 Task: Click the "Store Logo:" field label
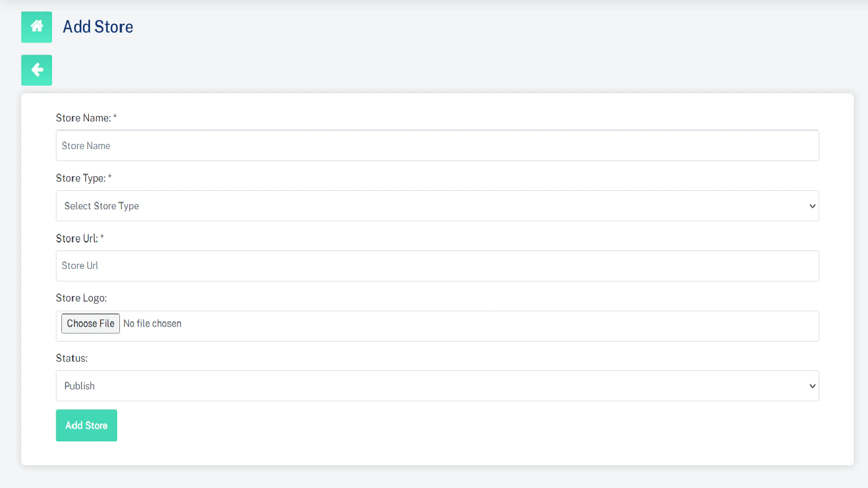(81, 298)
